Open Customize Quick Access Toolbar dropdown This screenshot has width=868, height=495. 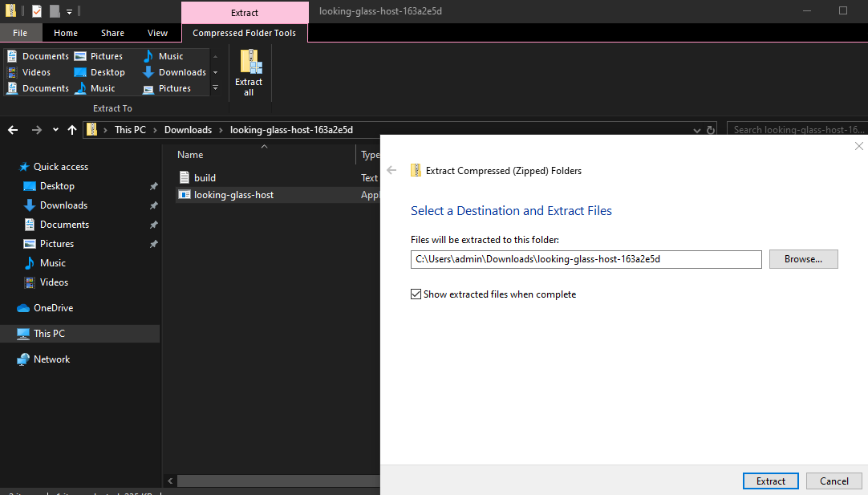point(70,12)
